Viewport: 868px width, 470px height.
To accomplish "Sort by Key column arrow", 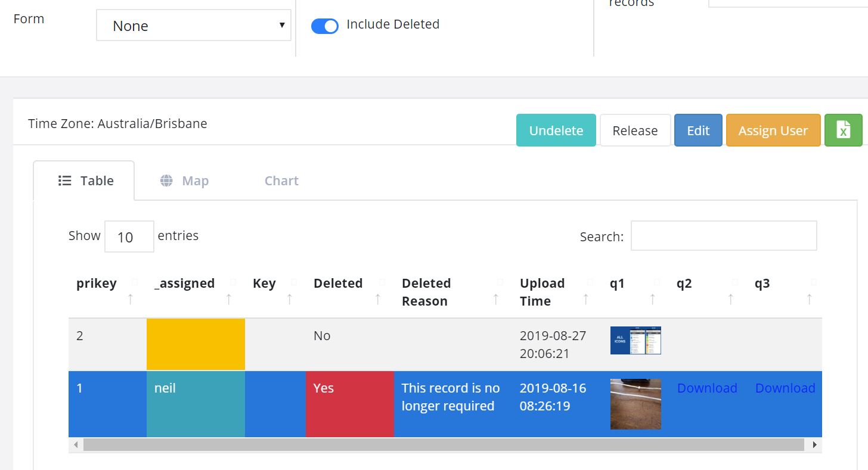I will click(x=289, y=299).
